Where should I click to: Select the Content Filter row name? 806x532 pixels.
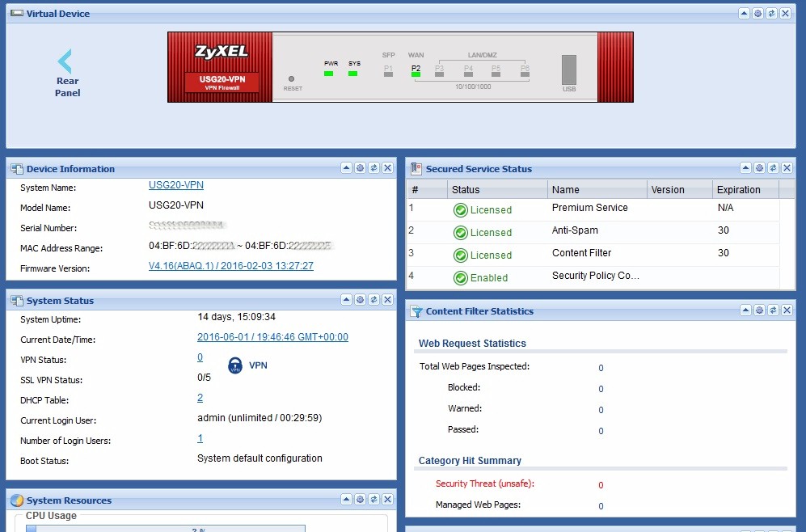(x=581, y=253)
